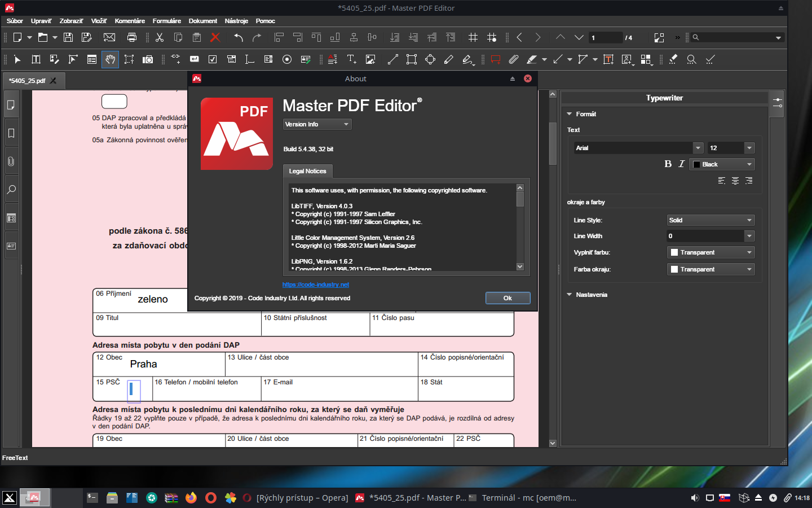Switch to Terminál task in the taskbar
812x508 pixels.
tap(523, 498)
